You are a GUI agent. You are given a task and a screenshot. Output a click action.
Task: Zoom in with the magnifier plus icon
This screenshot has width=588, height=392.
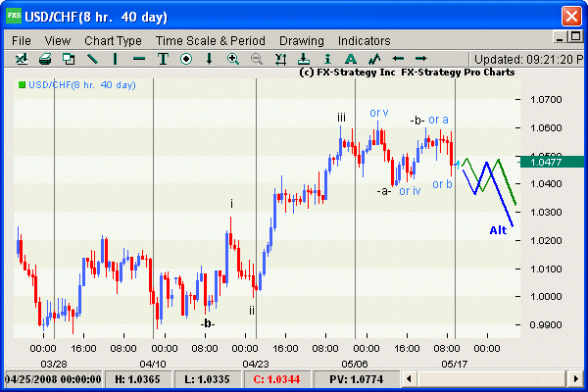coord(233,59)
